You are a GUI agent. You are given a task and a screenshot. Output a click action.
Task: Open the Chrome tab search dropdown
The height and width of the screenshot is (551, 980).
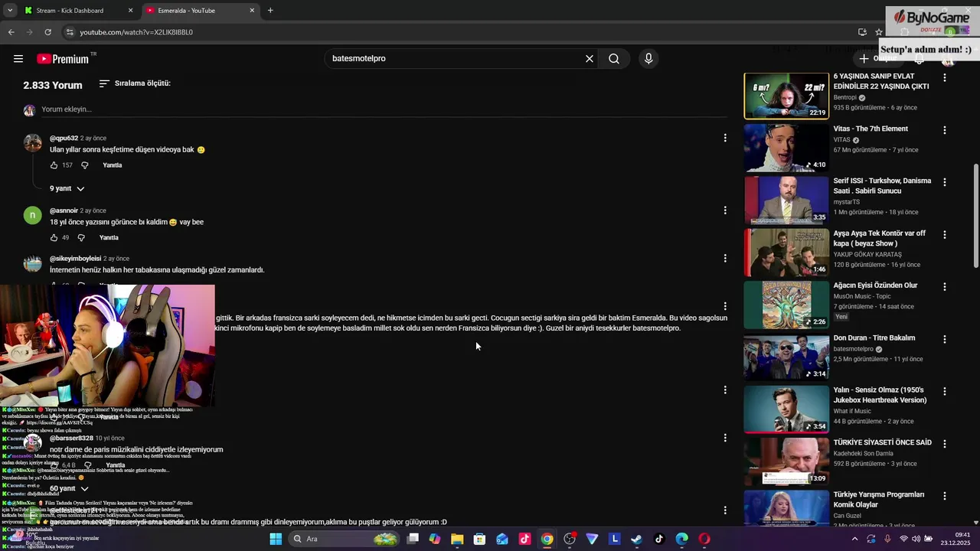[10, 11]
